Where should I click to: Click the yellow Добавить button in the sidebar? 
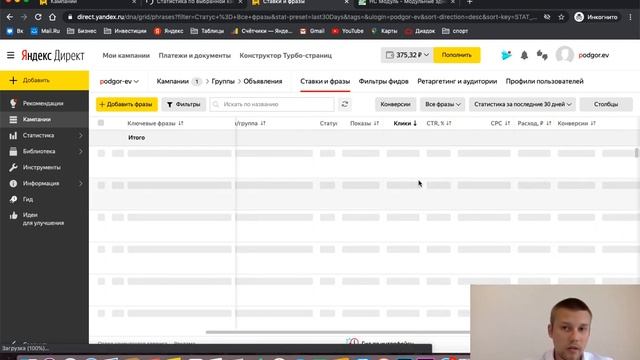tap(44, 80)
